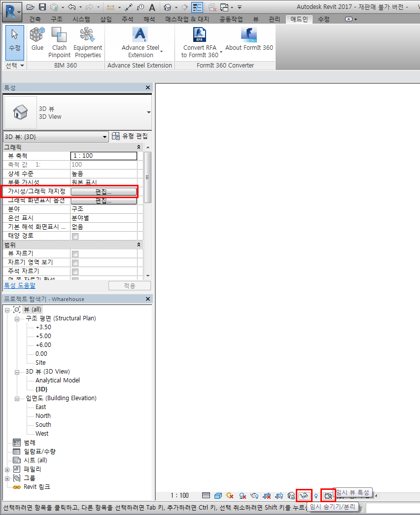Collapse the 범위 properties group
Image resolution: width=420 pixels, height=515 pixels.
pyautogui.click(x=139, y=245)
